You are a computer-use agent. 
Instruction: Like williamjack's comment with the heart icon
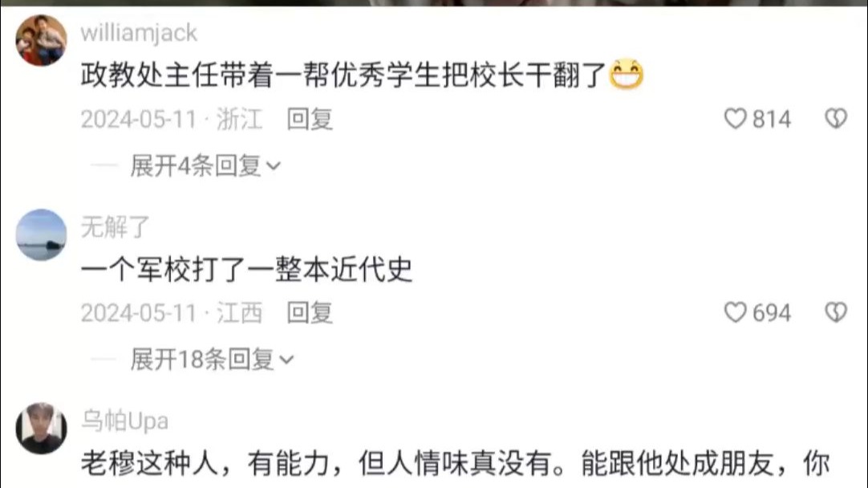click(x=735, y=119)
